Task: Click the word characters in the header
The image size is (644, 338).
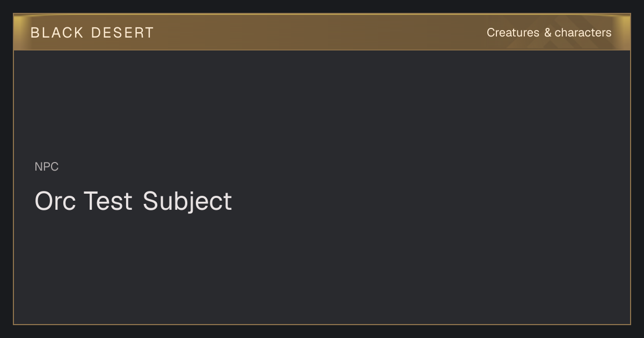Action: click(x=583, y=33)
